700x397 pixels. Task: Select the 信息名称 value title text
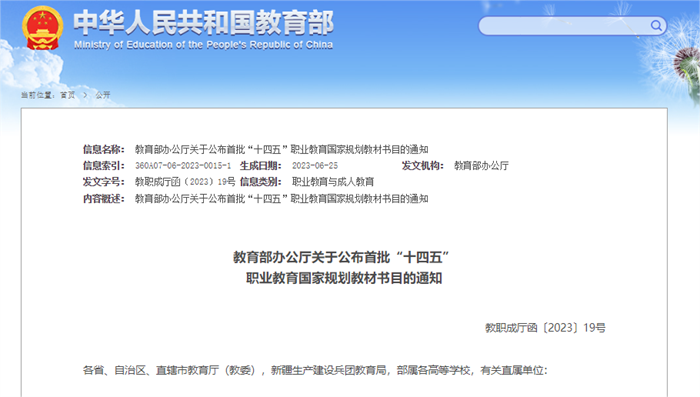[x=281, y=149]
